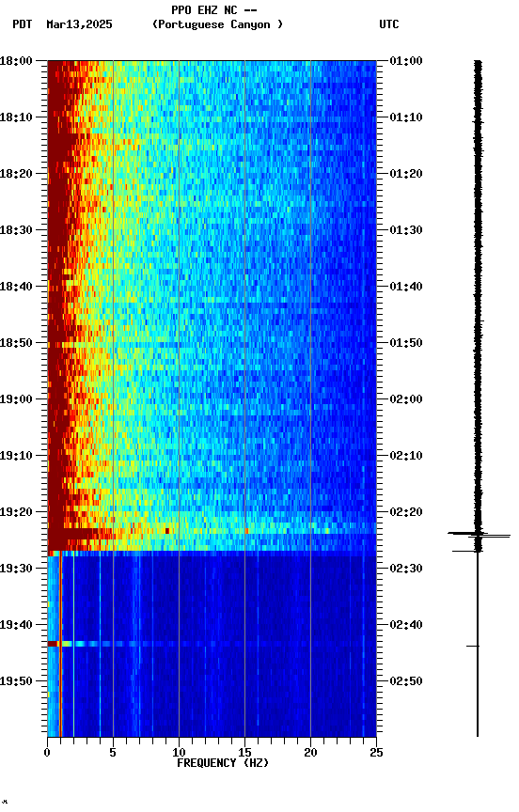Click the red low-frequency burst at 19:44 PDT
This screenshot has width=519, height=812.
pos(54,644)
